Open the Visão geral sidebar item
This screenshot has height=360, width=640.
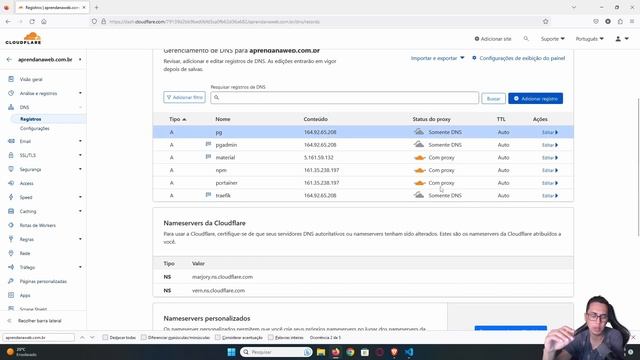pos(31,79)
